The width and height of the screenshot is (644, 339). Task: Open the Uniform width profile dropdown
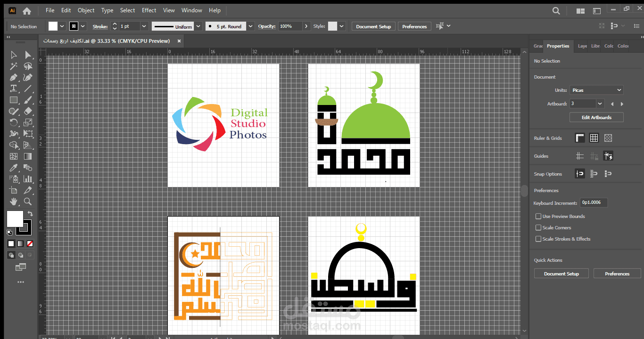[x=198, y=26]
